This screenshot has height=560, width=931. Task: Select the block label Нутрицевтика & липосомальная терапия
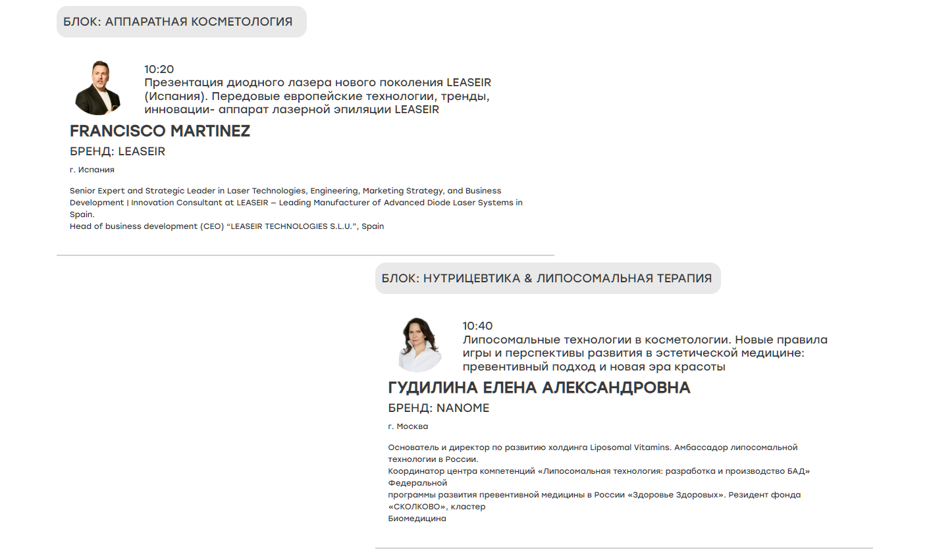548,278
